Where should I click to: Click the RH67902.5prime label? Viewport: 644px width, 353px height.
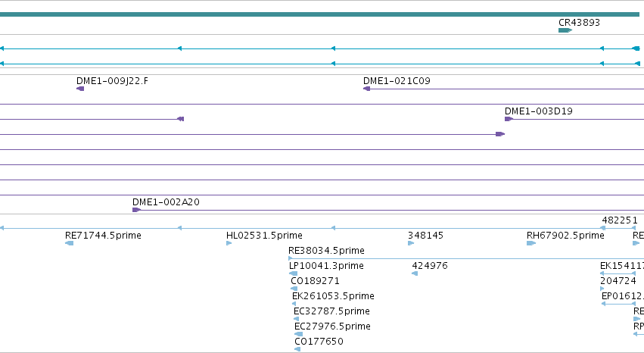(x=565, y=236)
